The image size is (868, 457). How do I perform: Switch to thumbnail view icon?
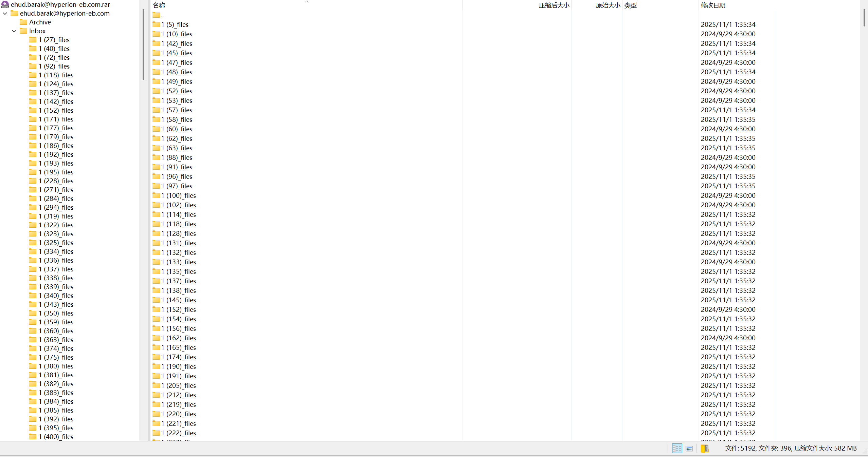pyautogui.click(x=689, y=449)
